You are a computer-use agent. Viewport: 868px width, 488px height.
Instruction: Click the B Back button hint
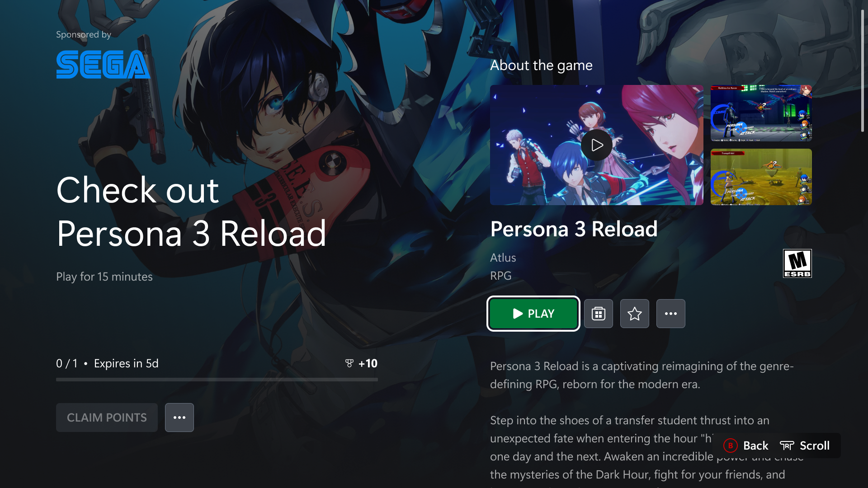(746, 446)
